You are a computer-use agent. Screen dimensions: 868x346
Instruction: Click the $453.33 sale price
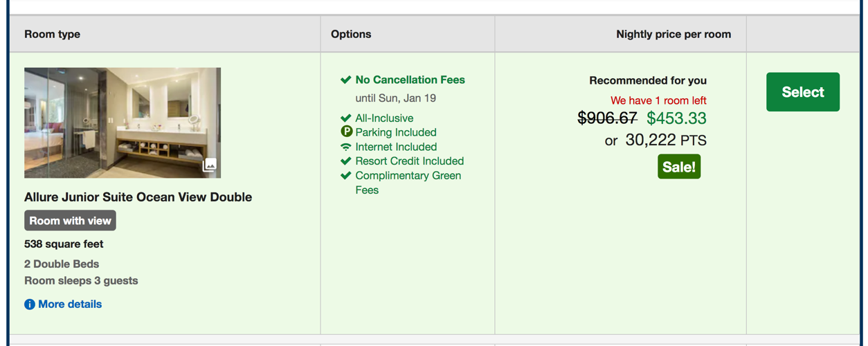click(676, 118)
